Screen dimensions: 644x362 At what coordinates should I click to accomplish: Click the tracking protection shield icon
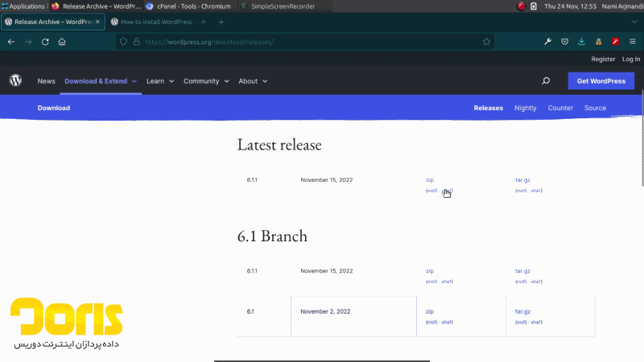[123, 42]
